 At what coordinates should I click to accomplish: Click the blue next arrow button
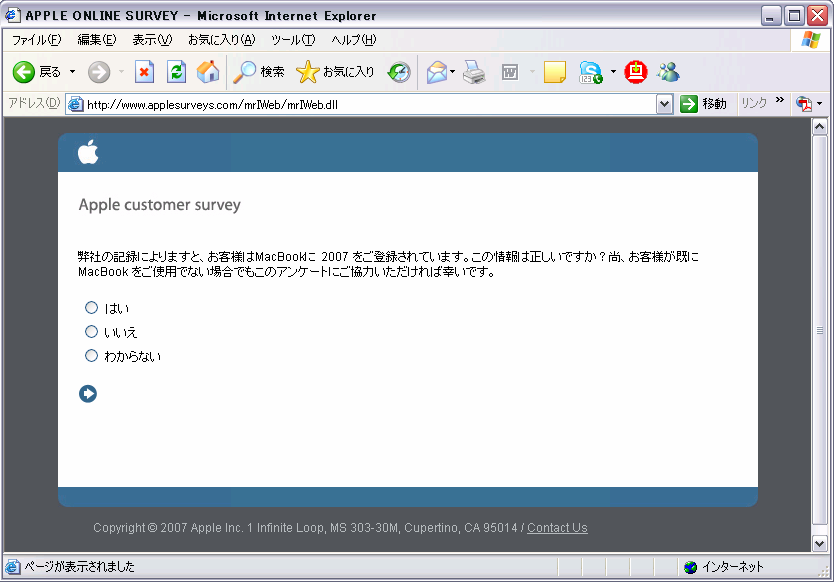pyautogui.click(x=88, y=394)
